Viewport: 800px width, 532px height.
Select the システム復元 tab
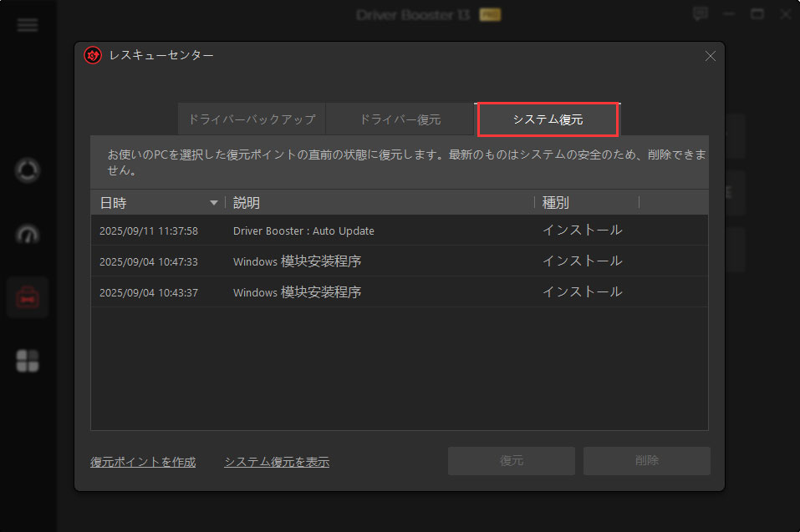(548, 119)
